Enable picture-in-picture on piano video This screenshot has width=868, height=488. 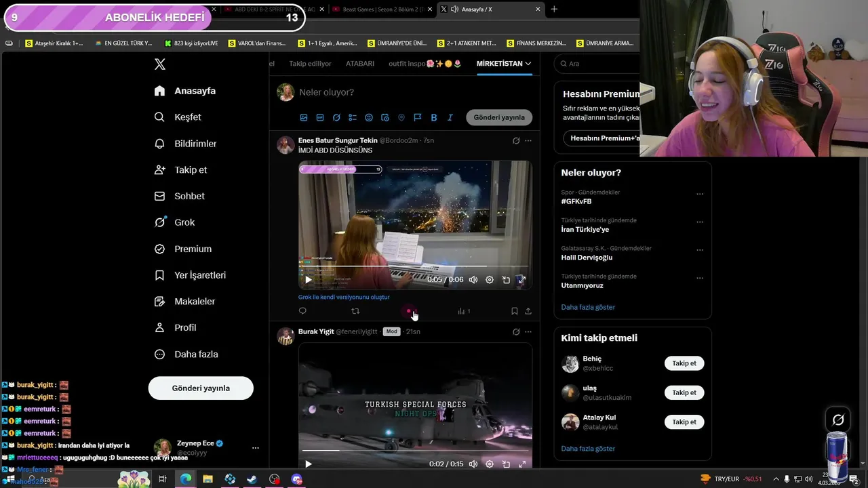(x=506, y=279)
